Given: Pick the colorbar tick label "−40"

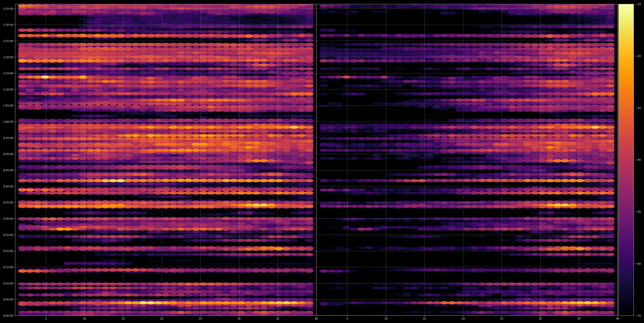Looking at the screenshot, I should pos(638,160).
